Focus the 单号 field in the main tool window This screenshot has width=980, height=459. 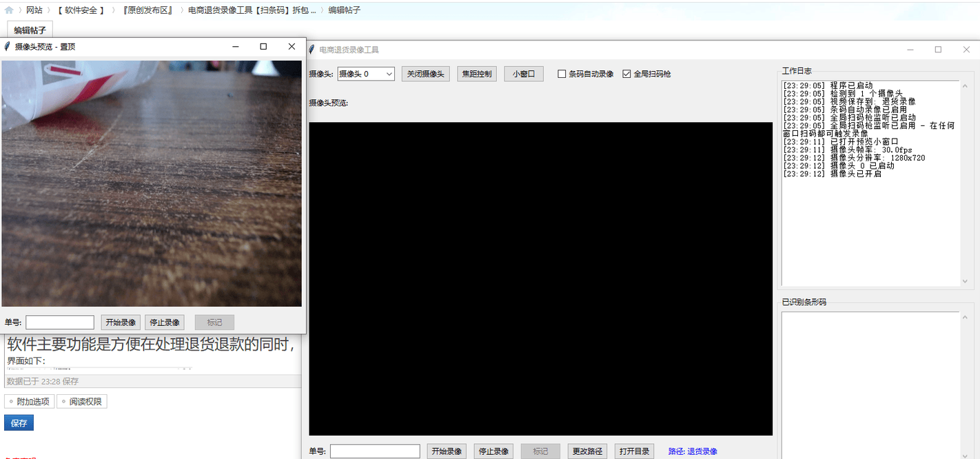[x=375, y=451]
